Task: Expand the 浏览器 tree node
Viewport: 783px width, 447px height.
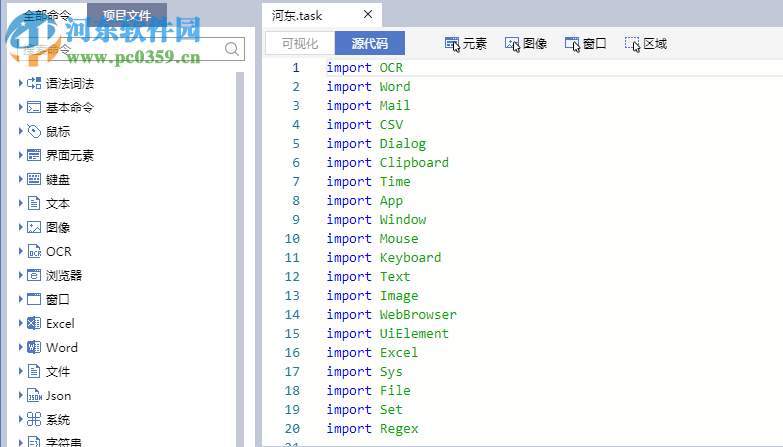Action: click(20, 275)
